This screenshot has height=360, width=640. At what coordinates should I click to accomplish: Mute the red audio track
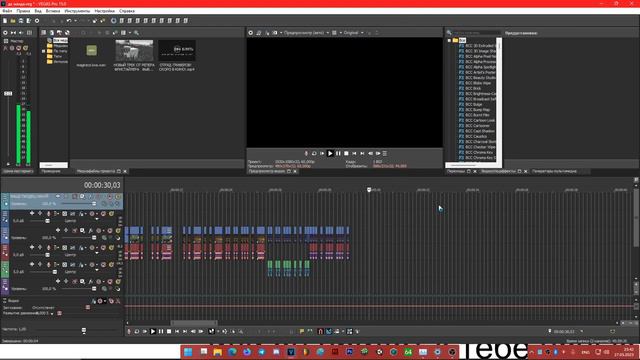(x=103, y=247)
